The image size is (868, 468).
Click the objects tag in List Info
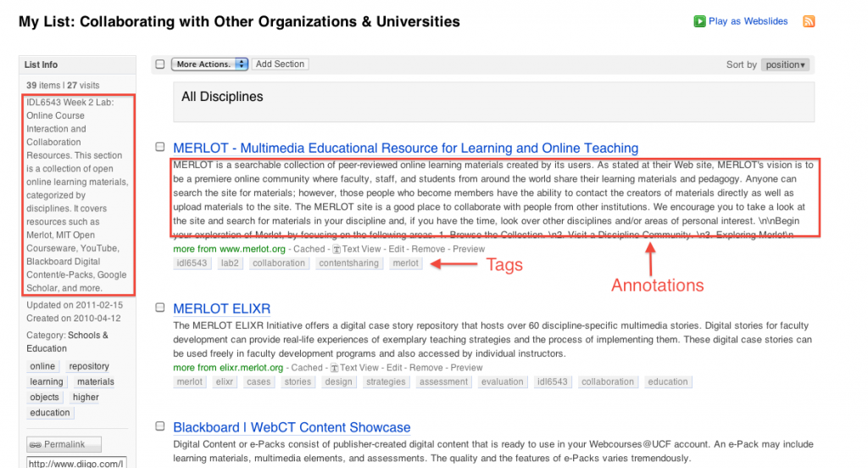click(x=44, y=398)
